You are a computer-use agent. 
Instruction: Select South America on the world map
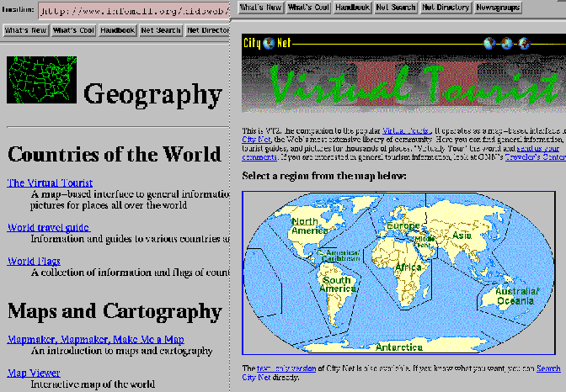pos(338,284)
